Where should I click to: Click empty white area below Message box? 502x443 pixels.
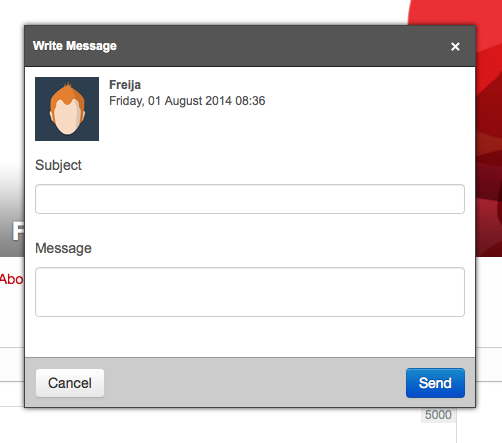(250, 337)
